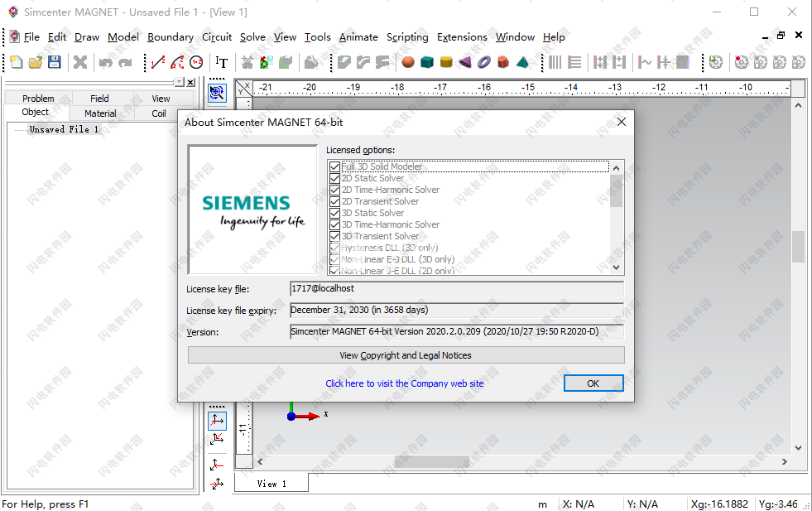This screenshot has height=511, width=812.
Task: Toggle the Full 3D Solid Modeler checkbox
Action: (x=334, y=166)
